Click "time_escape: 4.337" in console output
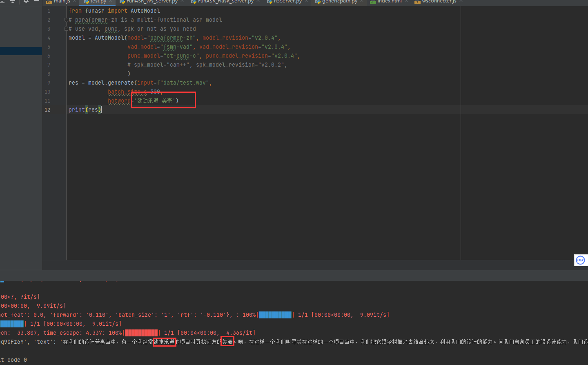The image size is (588, 365). [74, 333]
